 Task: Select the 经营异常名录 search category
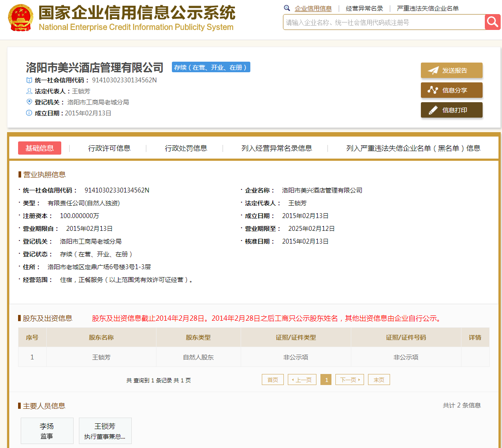(x=364, y=8)
